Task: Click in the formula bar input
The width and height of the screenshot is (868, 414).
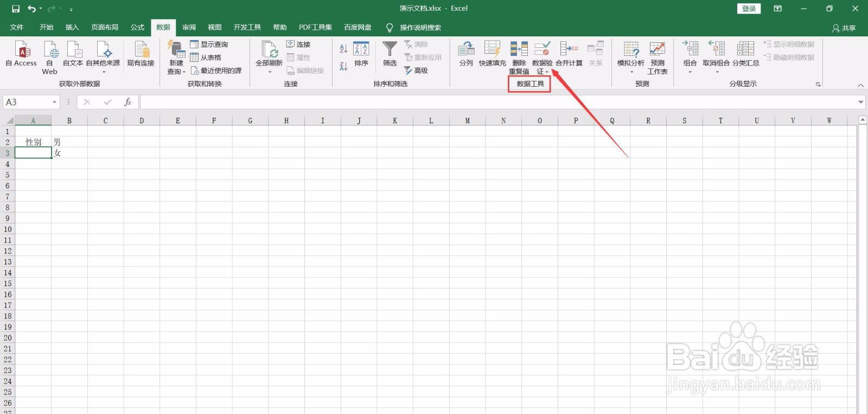Action: (498, 102)
